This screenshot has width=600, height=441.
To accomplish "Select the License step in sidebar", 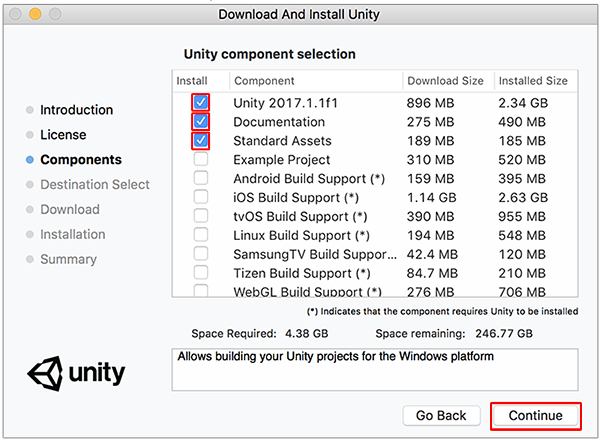I will [63, 135].
